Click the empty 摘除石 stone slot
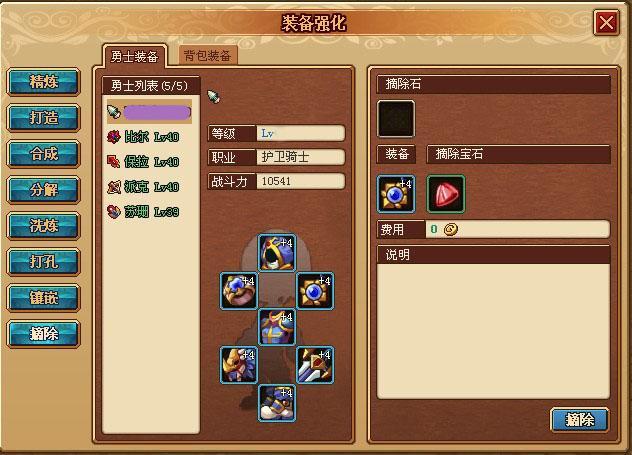The height and width of the screenshot is (455, 632). [x=396, y=119]
